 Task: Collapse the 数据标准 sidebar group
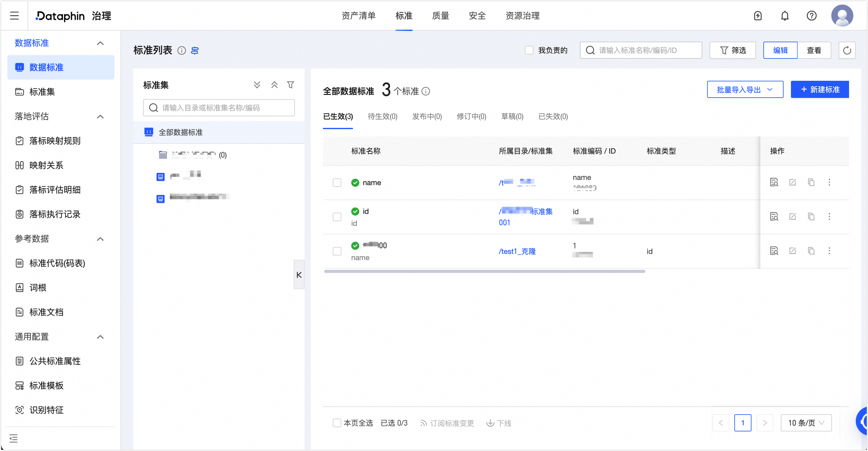click(x=100, y=43)
